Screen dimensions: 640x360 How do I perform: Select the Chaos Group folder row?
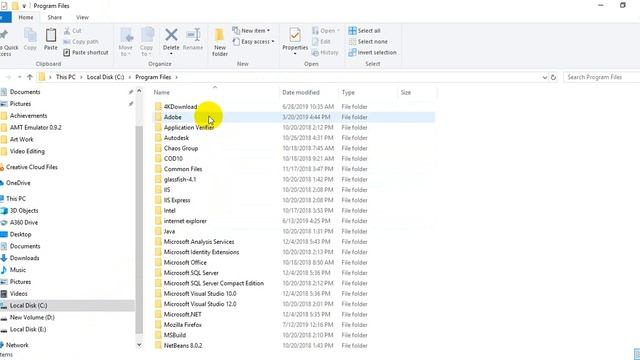pos(294,148)
